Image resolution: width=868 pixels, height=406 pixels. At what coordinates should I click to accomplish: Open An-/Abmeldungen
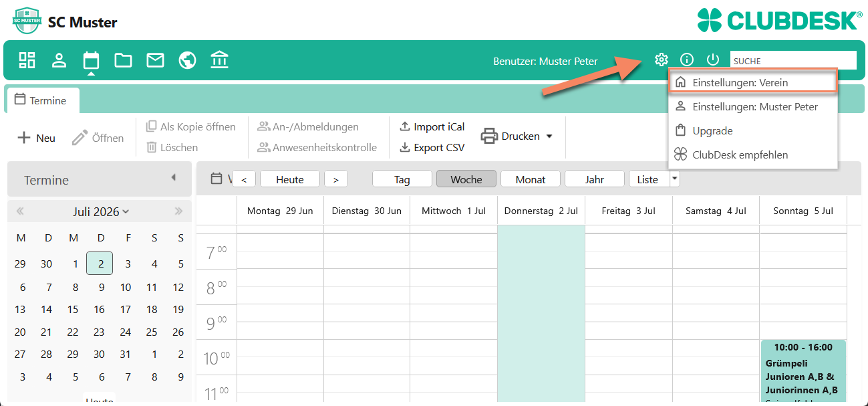[308, 126]
